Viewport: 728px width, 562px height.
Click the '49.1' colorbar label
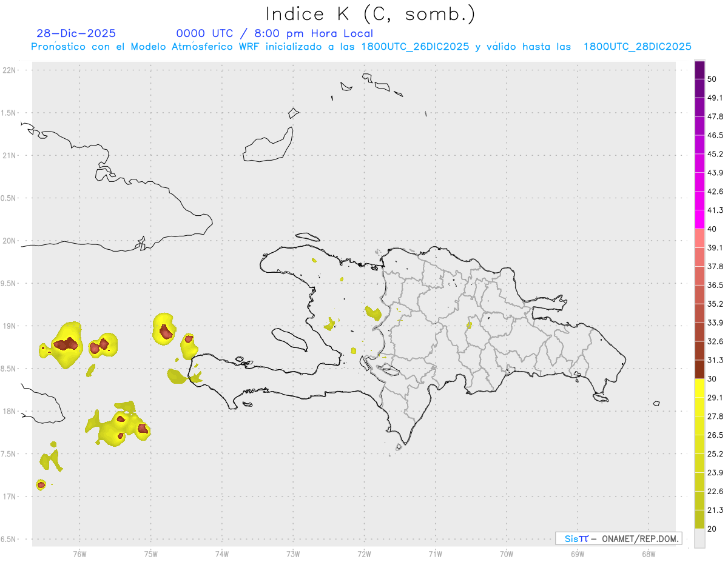[x=715, y=98]
